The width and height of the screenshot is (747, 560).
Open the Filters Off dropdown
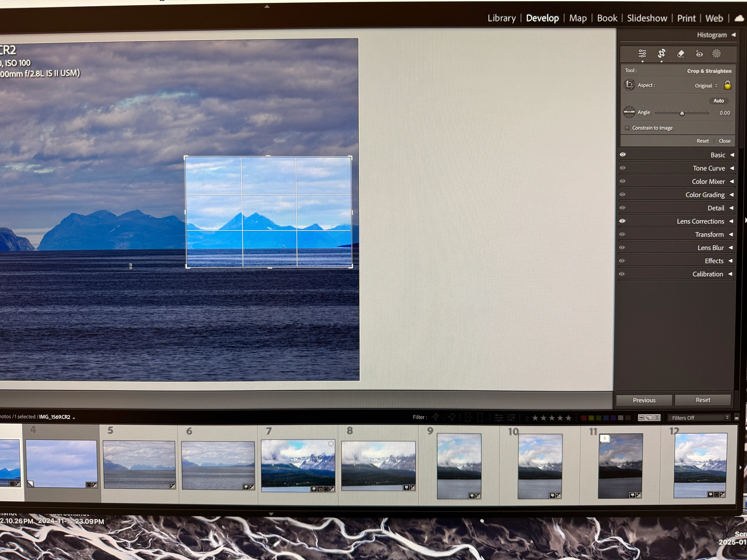click(698, 418)
